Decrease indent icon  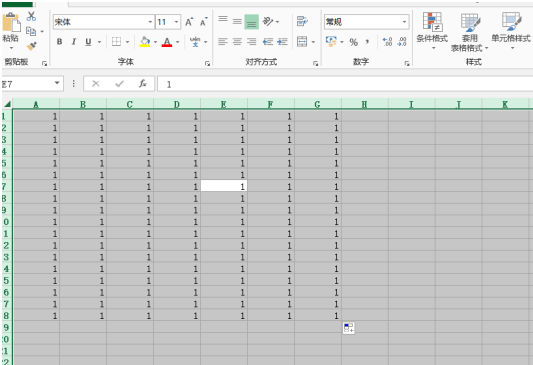(268, 42)
